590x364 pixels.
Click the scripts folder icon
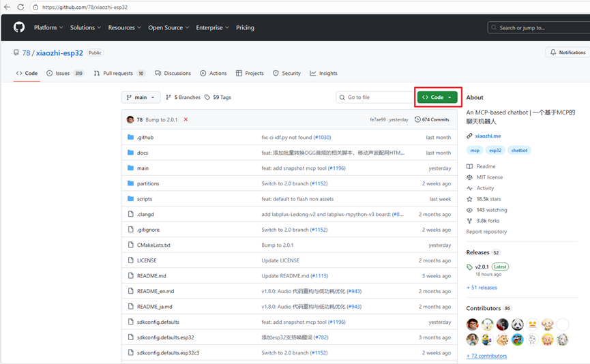130,198
